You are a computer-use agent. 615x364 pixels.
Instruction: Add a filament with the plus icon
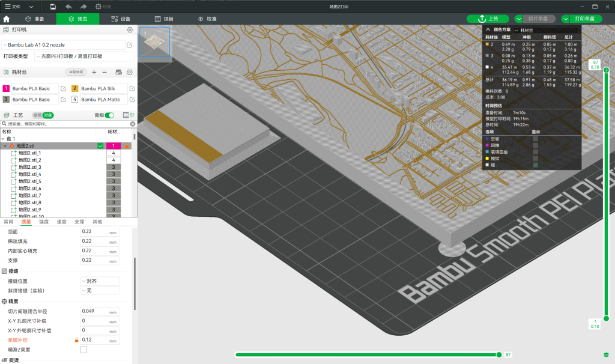coord(94,72)
